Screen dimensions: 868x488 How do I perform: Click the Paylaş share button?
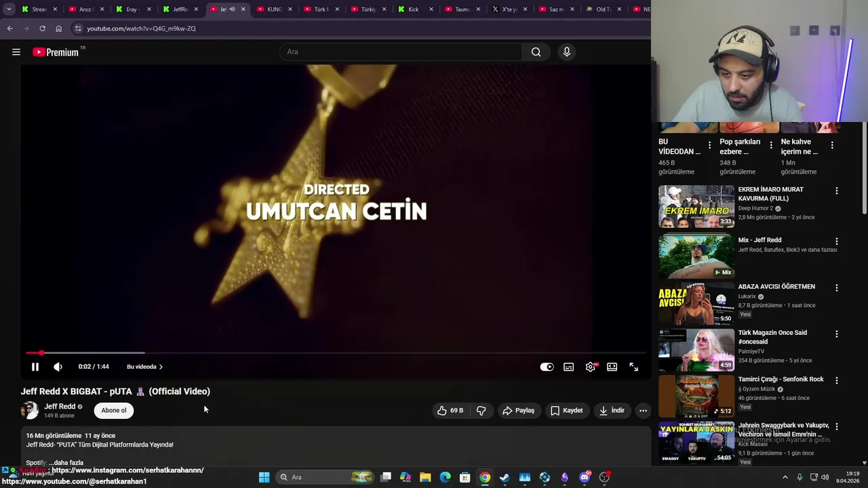point(518,410)
